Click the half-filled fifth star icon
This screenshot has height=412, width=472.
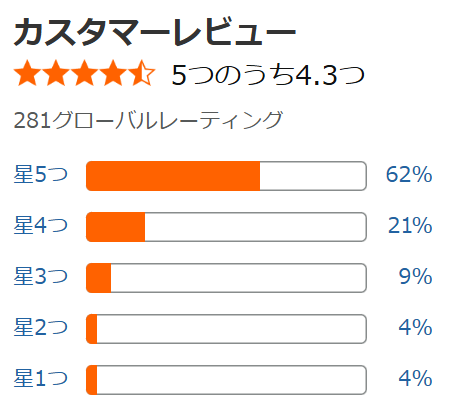(x=142, y=73)
